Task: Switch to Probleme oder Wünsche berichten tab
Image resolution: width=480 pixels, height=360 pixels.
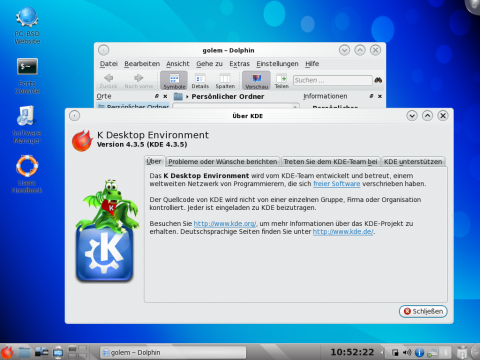Action: click(x=223, y=162)
